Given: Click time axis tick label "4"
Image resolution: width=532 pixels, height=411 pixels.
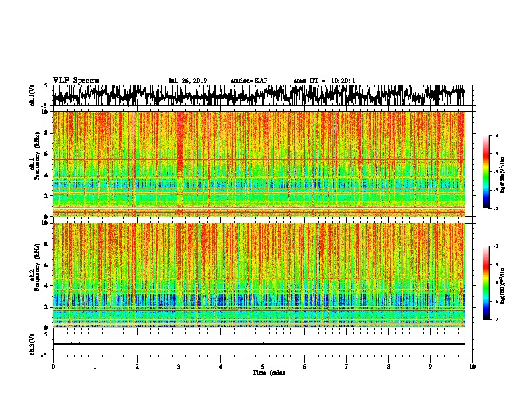Looking at the screenshot, I should point(220,367).
